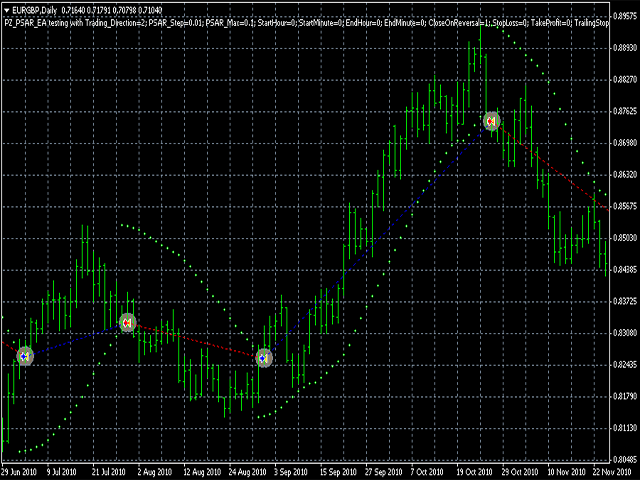This screenshot has width=640, height=480.
Task: Click the 0.81130 price label
Action: (x=626, y=428)
